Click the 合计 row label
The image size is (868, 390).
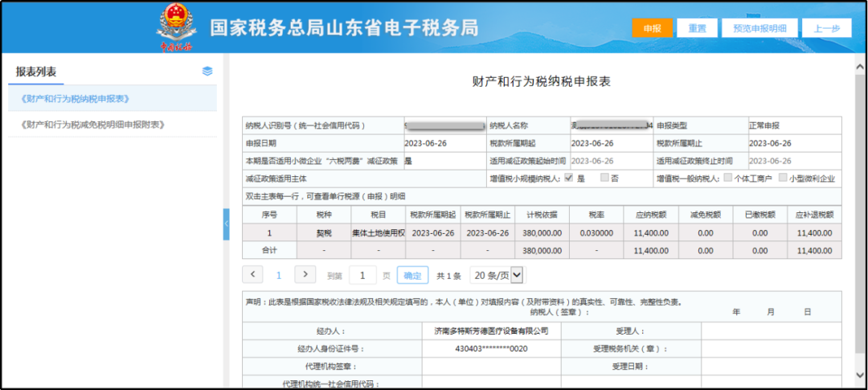(269, 250)
